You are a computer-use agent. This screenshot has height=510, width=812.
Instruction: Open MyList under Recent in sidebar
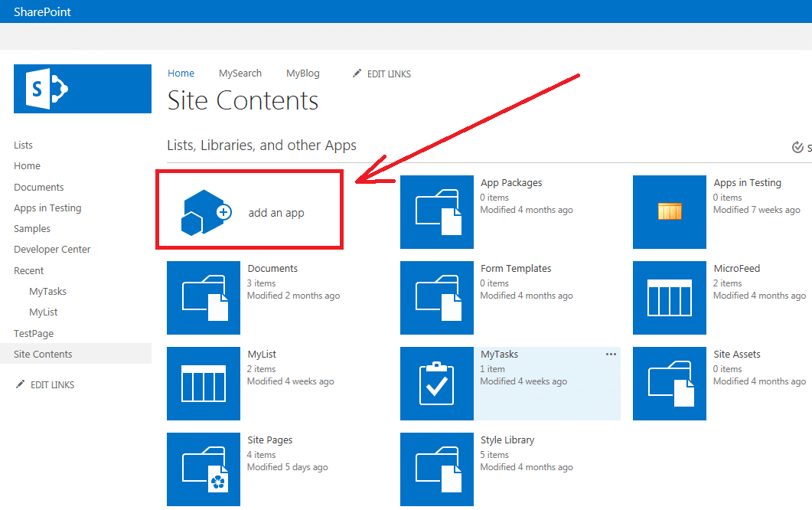tap(44, 312)
